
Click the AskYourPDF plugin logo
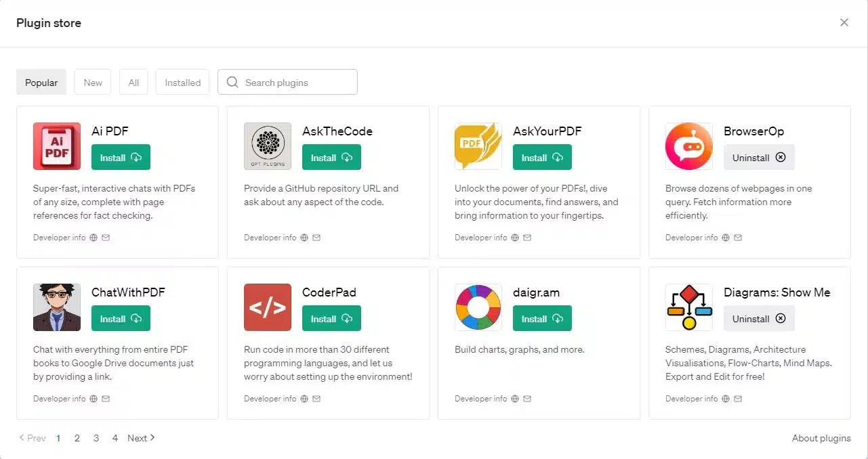pos(478,146)
